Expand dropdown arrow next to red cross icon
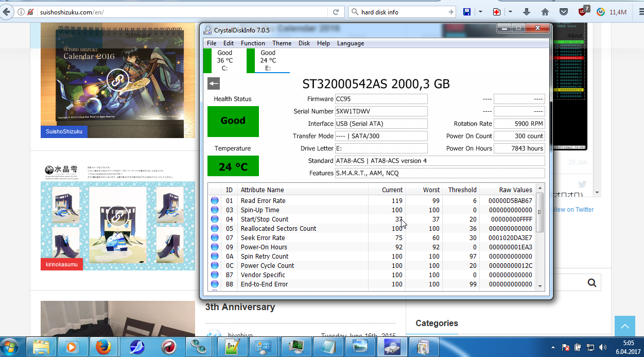This screenshot has height=357, width=644. [x=510, y=12]
